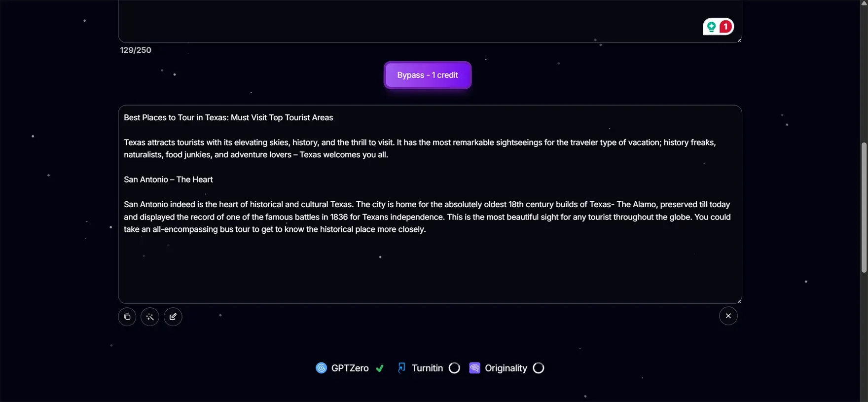This screenshot has height=402, width=868.
Task: Click the Turnitin label
Action: [x=427, y=368]
